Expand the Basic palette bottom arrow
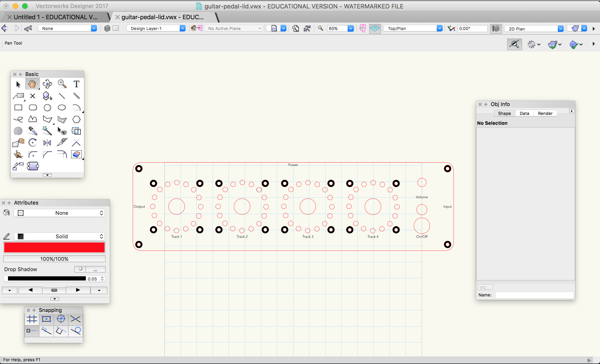Viewport: 600px width, 364px height. 47,175
